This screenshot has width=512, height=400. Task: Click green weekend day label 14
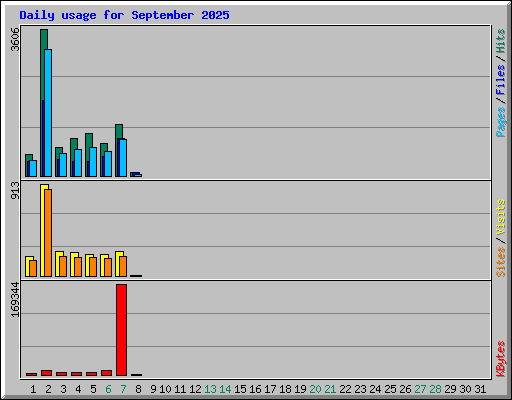coord(225,389)
